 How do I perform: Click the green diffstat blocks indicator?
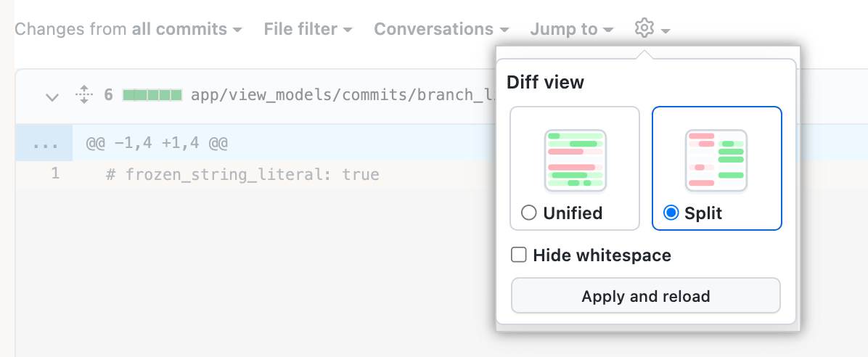coord(152,95)
